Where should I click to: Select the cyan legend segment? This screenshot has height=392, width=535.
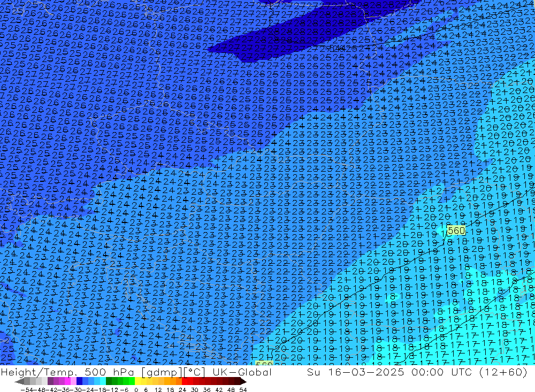pos(103,382)
